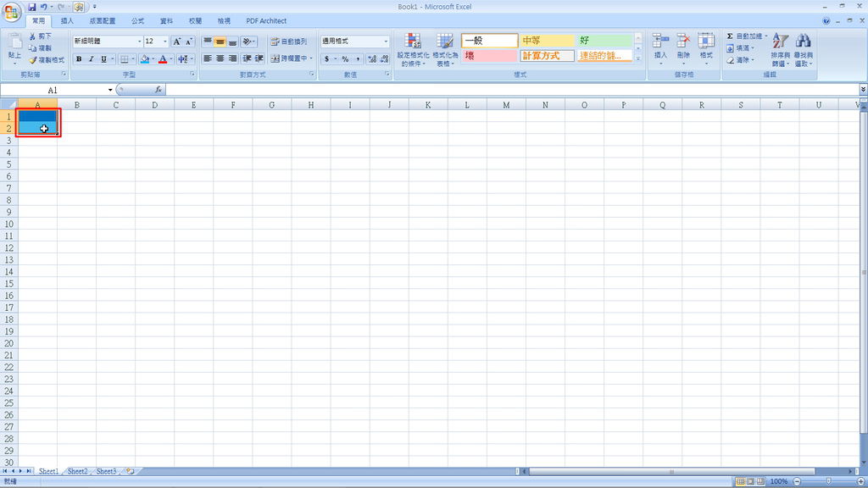Open sort and filter options
The image size is (868, 488).
pos(780,50)
